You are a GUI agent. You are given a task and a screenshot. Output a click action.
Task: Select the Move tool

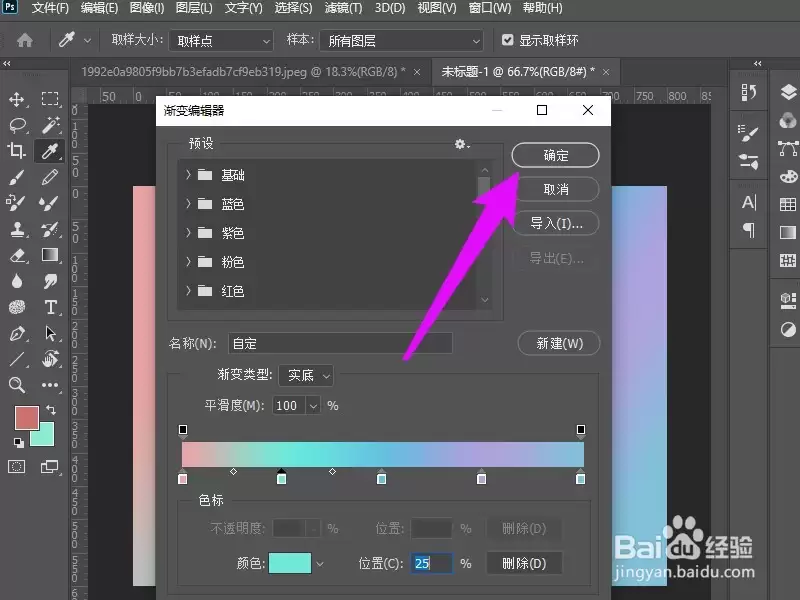(x=17, y=99)
